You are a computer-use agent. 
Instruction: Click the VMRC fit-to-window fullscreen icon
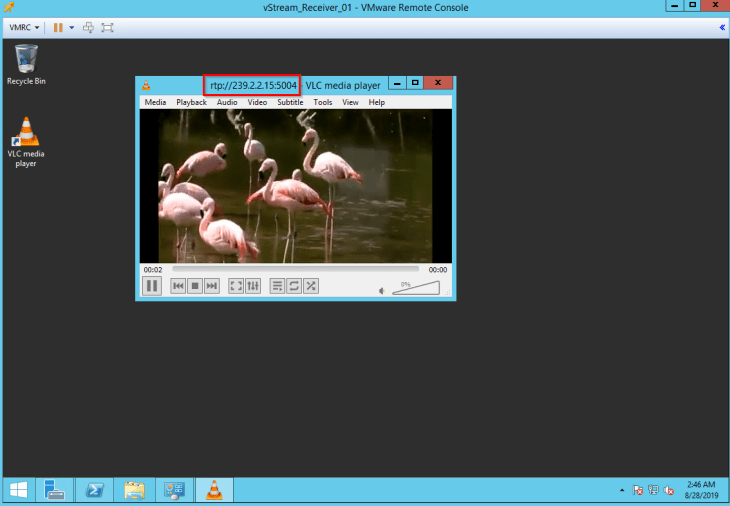pos(108,27)
